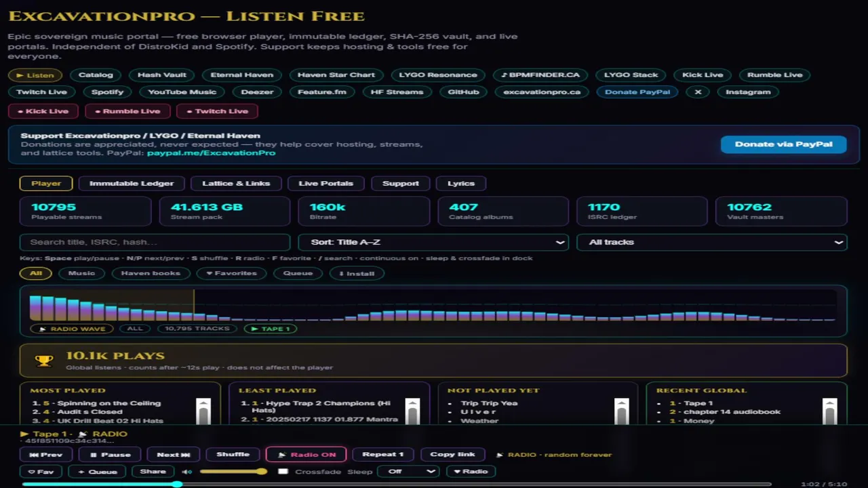Switch to the Player tab
This screenshot has width=868, height=488.
point(46,184)
